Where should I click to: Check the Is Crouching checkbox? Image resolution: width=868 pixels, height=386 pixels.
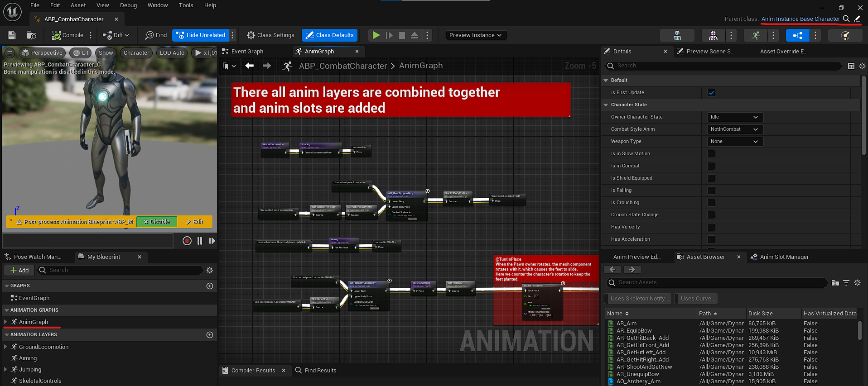click(711, 203)
